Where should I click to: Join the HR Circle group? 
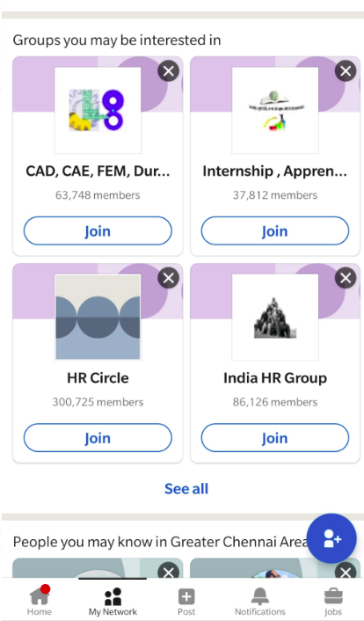98,438
